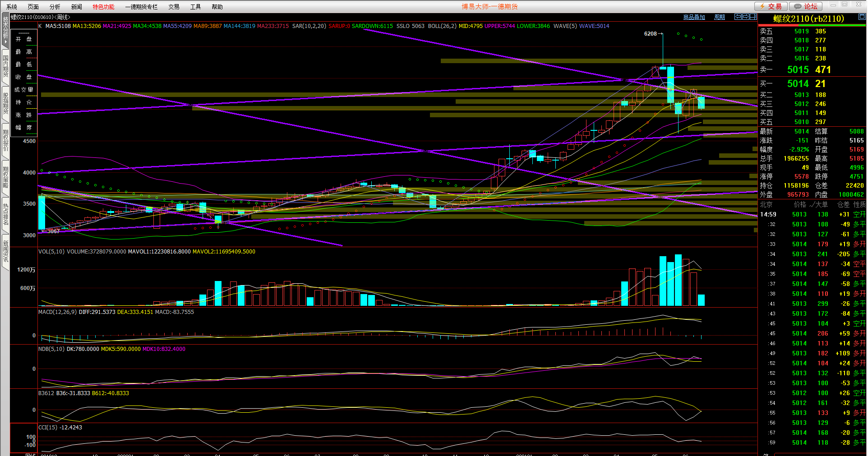Toggle the side panel layout icon
The width and height of the screenshot is (868, 456).
coord(753,17)
